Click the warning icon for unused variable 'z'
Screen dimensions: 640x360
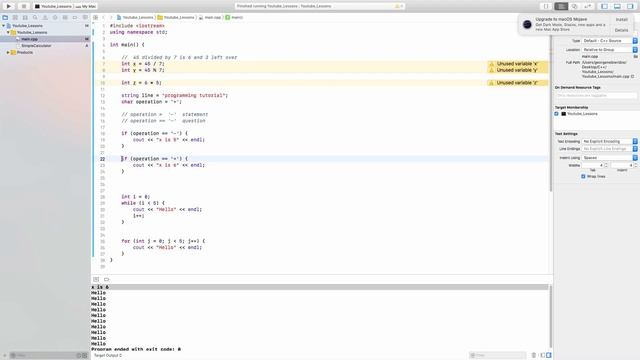tap(492, 83)
